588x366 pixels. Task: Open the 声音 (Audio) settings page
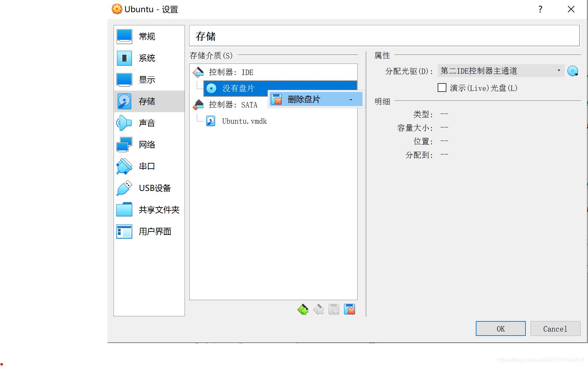[x=149, y=123]
